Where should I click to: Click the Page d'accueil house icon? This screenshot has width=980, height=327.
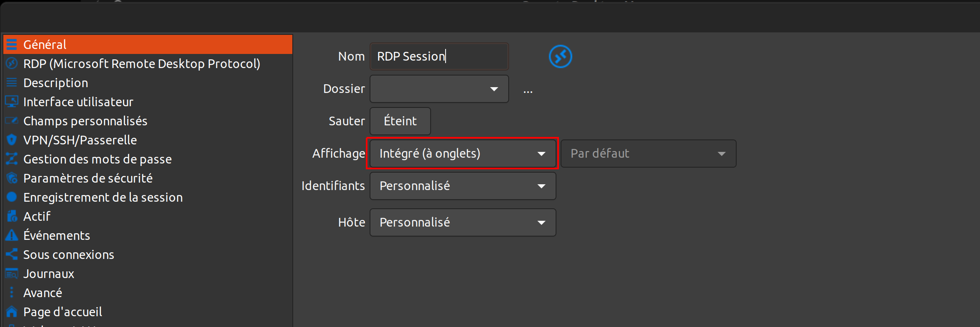pyautogui.click(x=12, y=312)
